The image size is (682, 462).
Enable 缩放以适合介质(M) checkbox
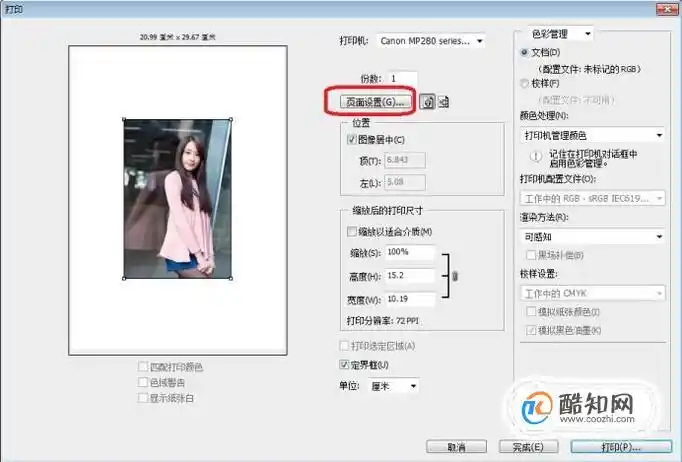[352, 231]
